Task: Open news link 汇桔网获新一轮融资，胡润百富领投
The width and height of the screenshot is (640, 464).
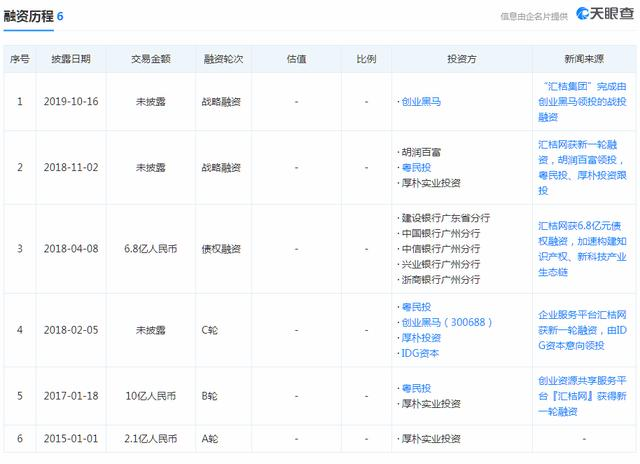Action: (582, 167)
